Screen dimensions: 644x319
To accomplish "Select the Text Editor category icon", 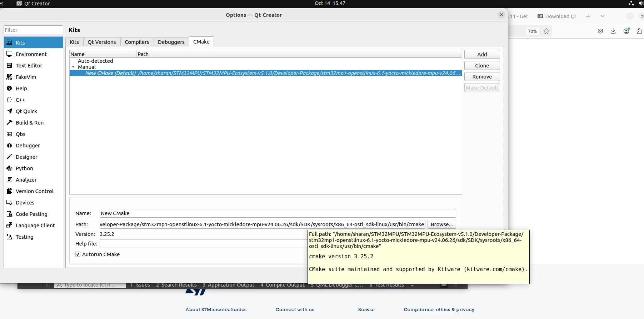I will pyautogui.click(x=9, y=66).
